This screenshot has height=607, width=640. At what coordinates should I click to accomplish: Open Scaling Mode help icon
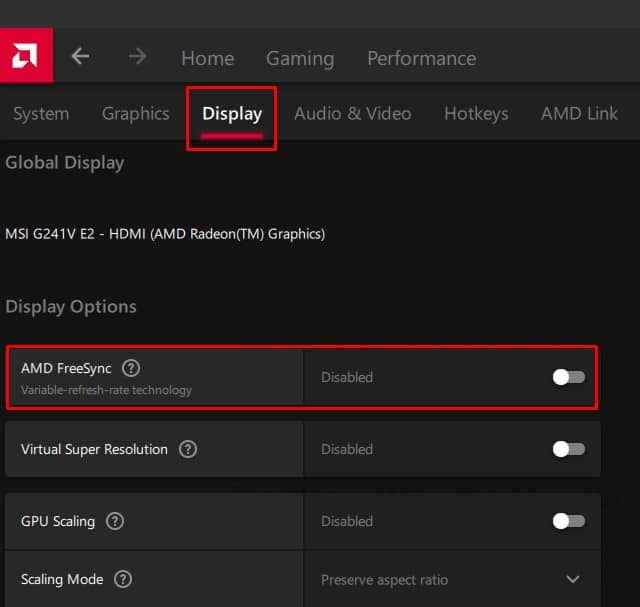(123, 579)
